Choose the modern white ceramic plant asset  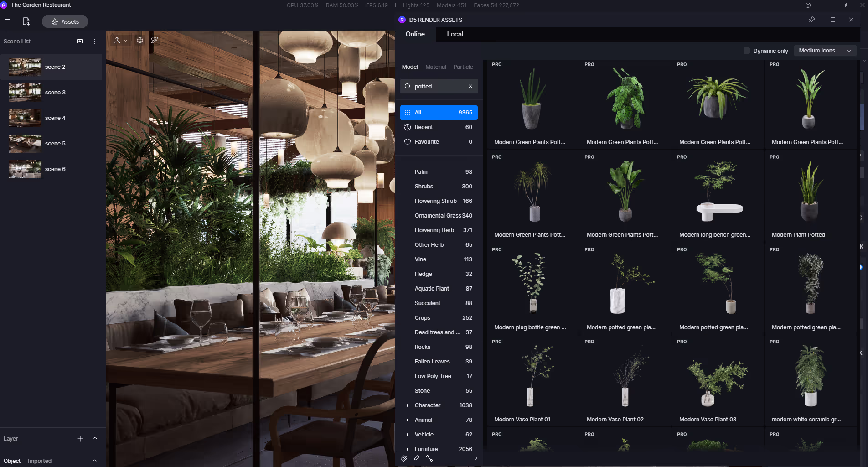(x=811, y=381)
